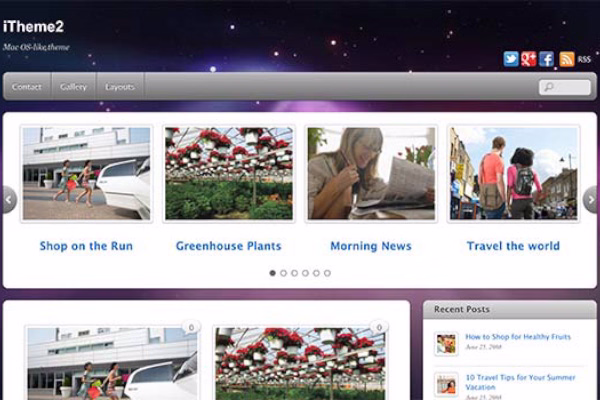Open the shopping post image in content area
Viewport: 600px width, 400px height.
tap(112, 363)
